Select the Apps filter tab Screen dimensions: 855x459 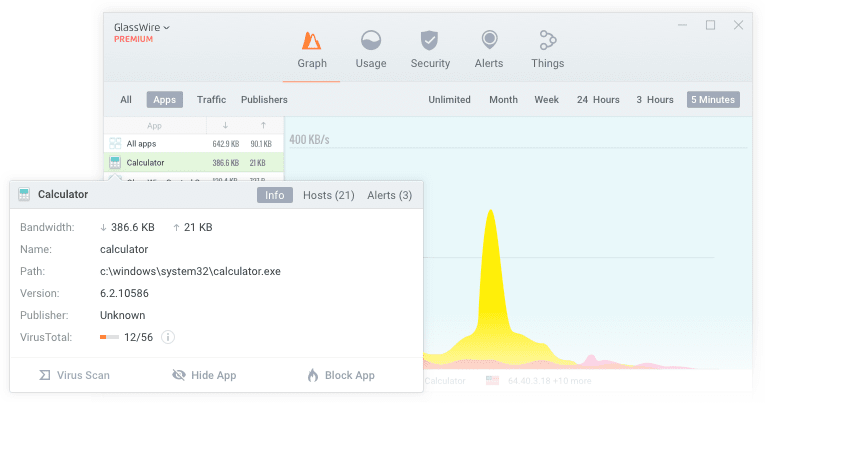[x=165, y=100]
